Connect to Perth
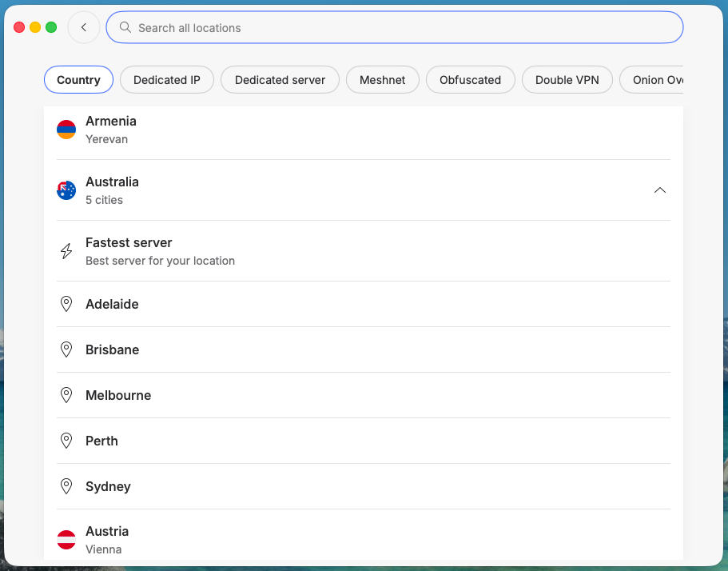728x571 pixels. click(364, 441)
